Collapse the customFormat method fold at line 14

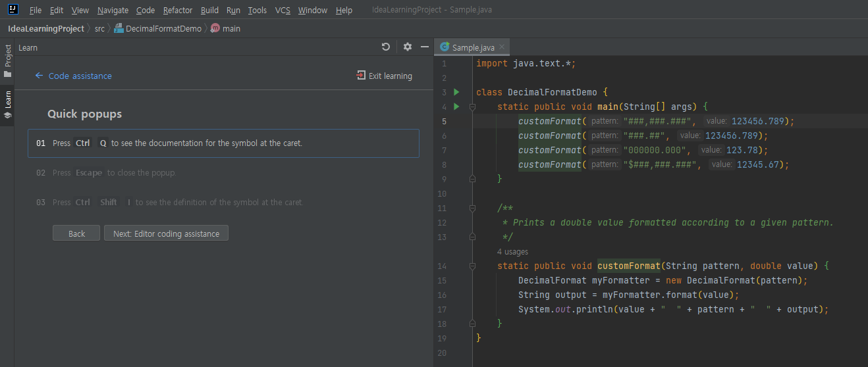tap(472, 266)
